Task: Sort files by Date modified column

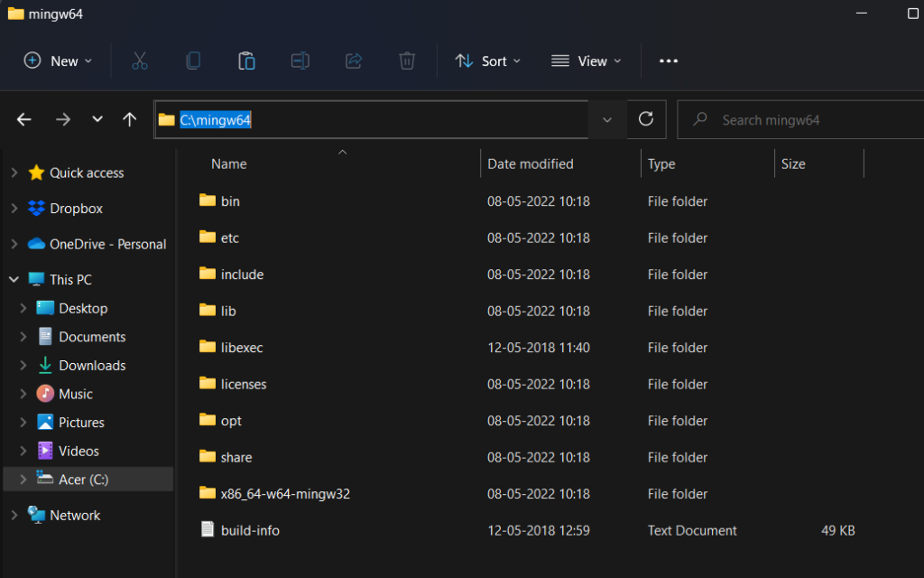Action: click(531, 164)
